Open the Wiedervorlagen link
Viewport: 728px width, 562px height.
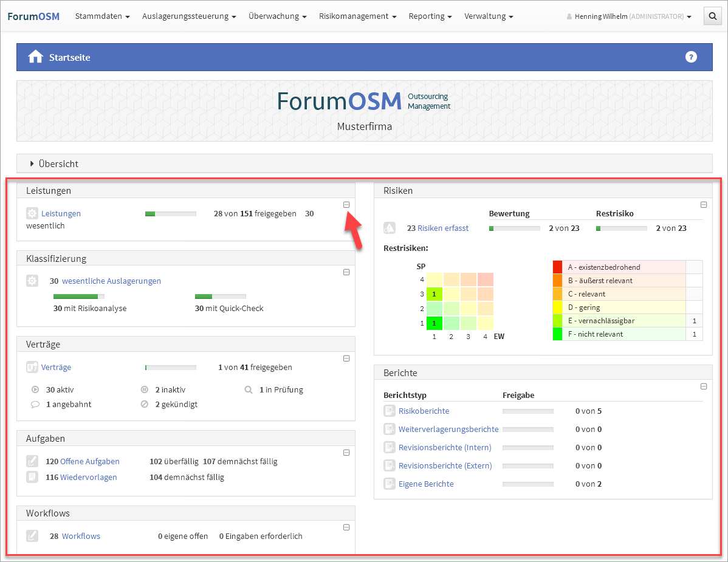(x=88, y=478)
